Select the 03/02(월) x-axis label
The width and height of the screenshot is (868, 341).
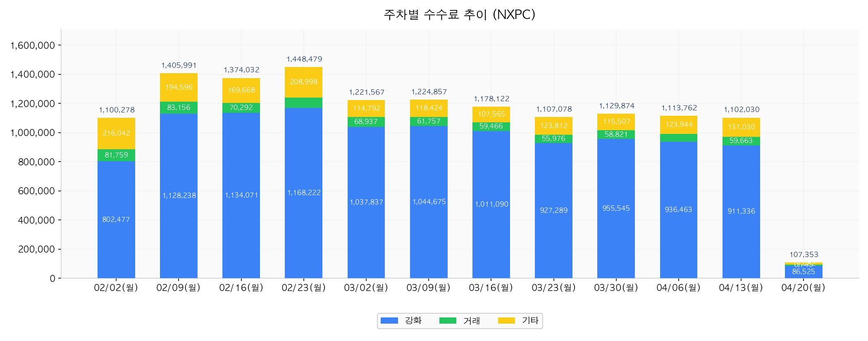[366, 288]
